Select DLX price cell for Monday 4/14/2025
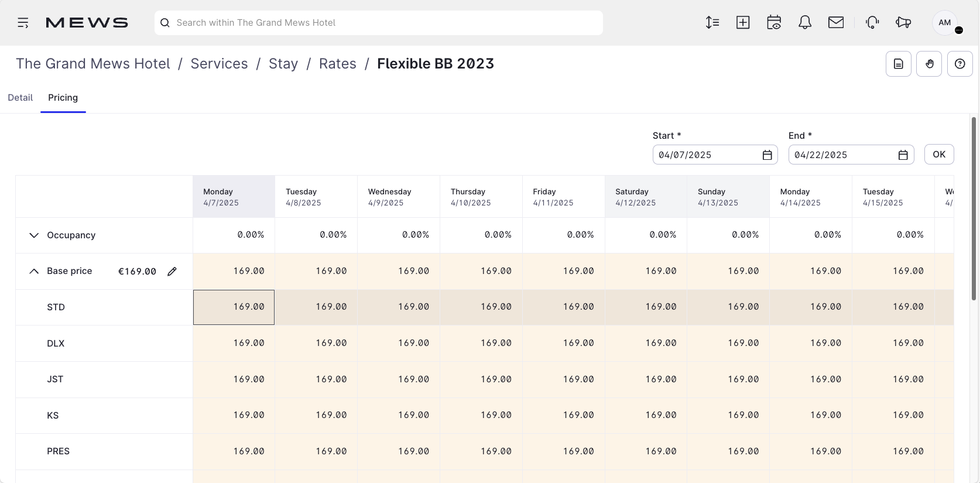Viewport: 980px width, 483px height. click(x=811, y=344)
